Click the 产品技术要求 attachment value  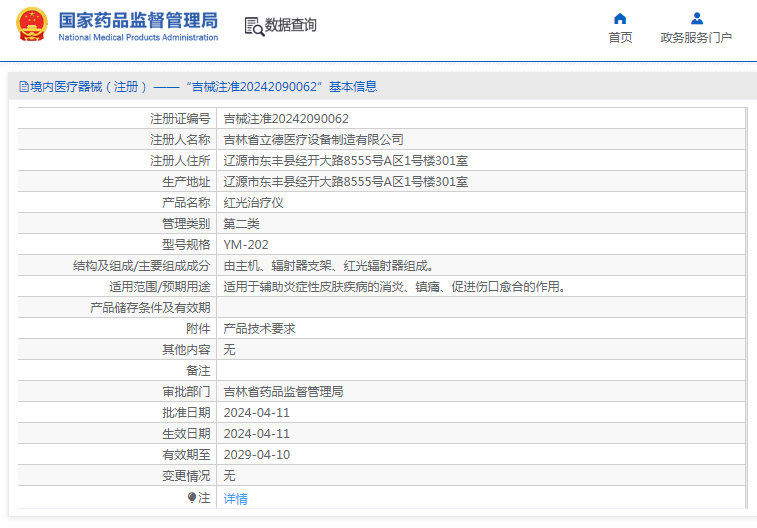259,329
